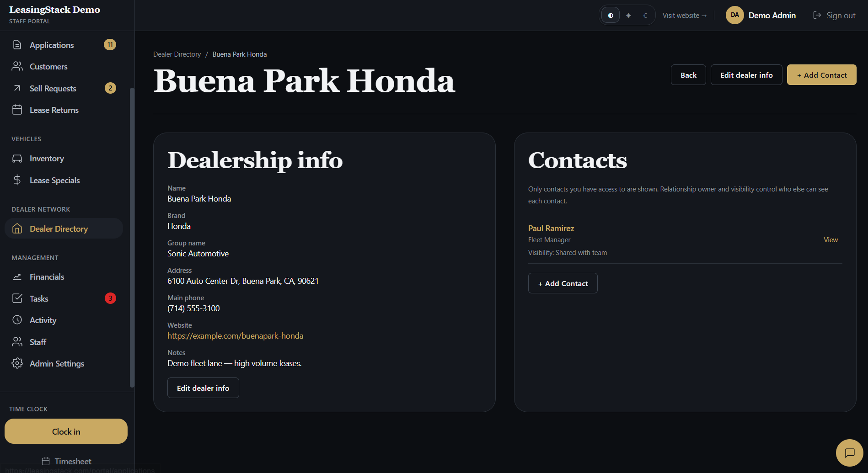
Task: Click View for Paul Ramirez
Action: coord(830,240)
